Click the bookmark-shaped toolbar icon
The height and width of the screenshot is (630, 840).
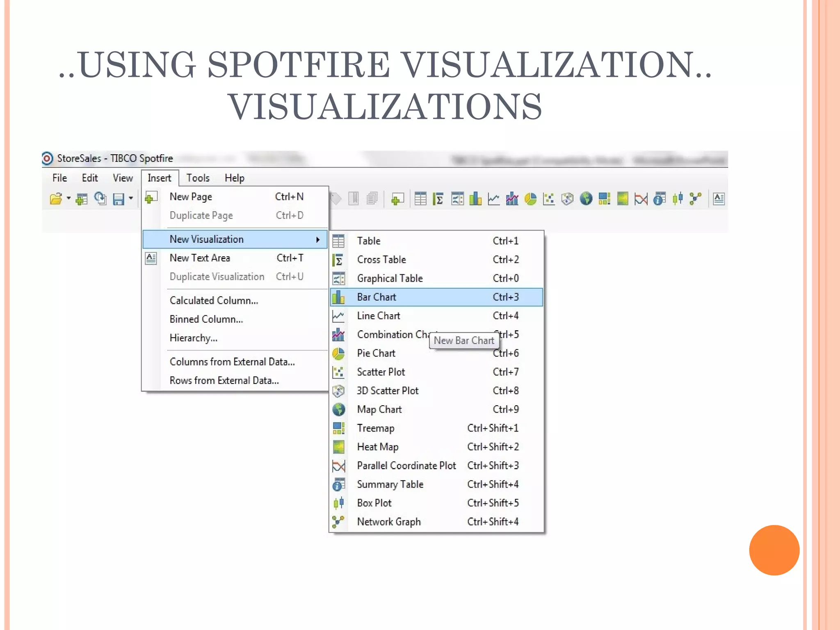354,199
